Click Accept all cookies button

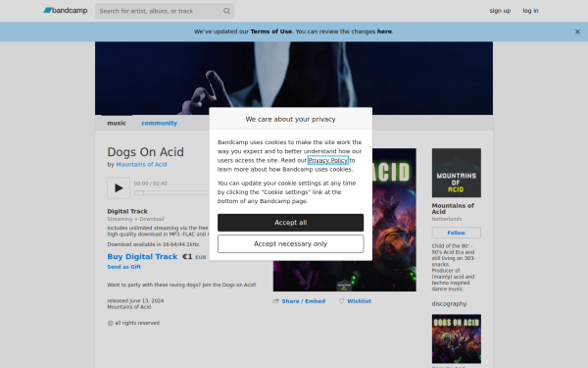pyautogui.click(x=291, y=223)
